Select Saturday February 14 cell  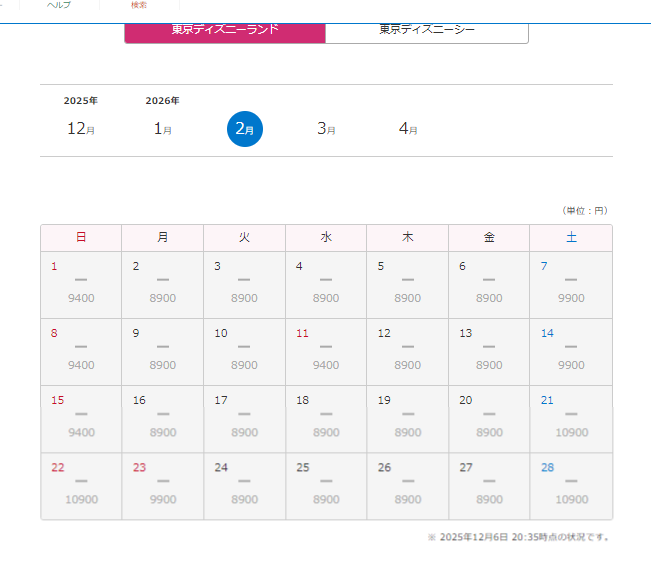point(571,352)
